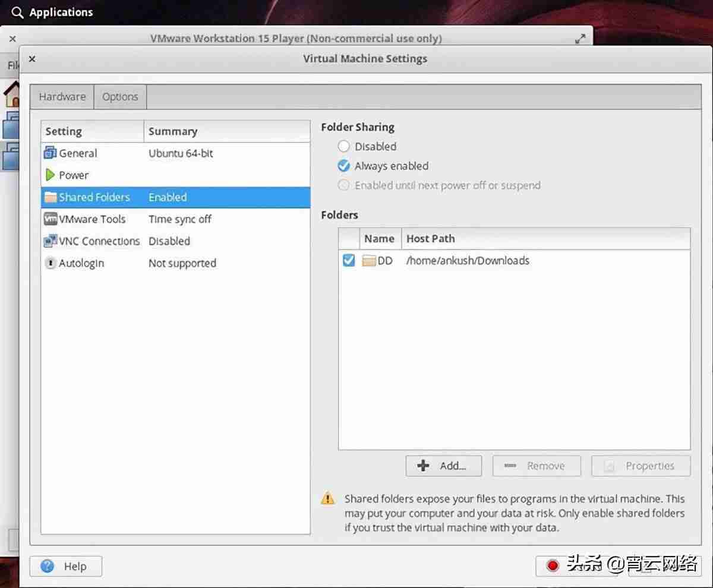The height and width of the screenshot is (588, 713).
Task: Click the Add... button
Action: (444, 466)
